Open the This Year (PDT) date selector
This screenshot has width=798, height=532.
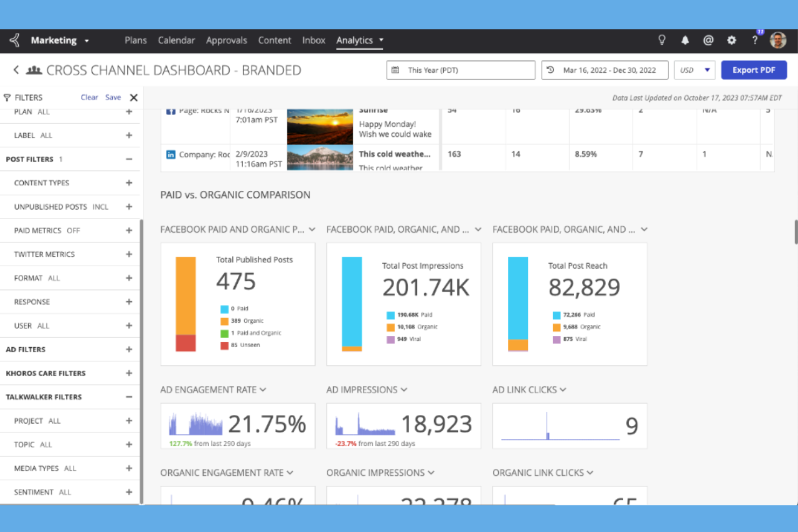pyautogui.click(x=460, y=70)
